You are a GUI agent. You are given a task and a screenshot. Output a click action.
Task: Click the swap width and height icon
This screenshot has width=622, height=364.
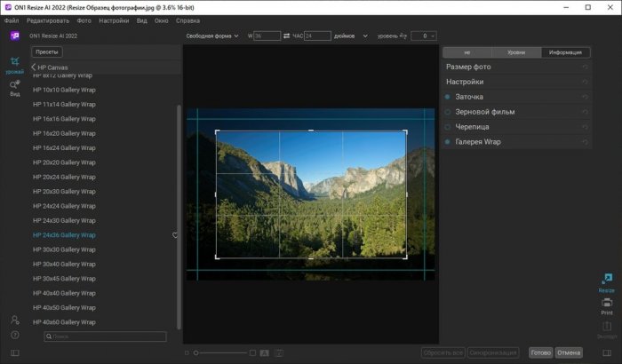pos(286,36)
